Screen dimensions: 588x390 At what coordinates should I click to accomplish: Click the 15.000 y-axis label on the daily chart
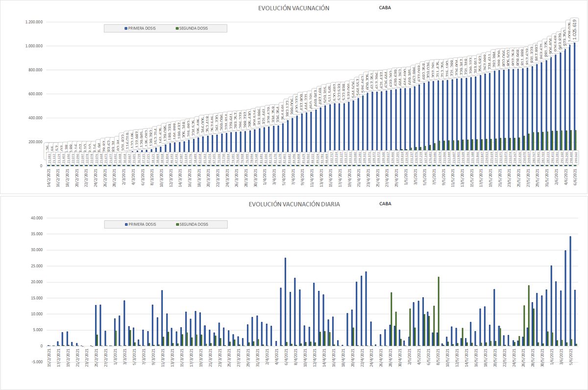[37, 298]
